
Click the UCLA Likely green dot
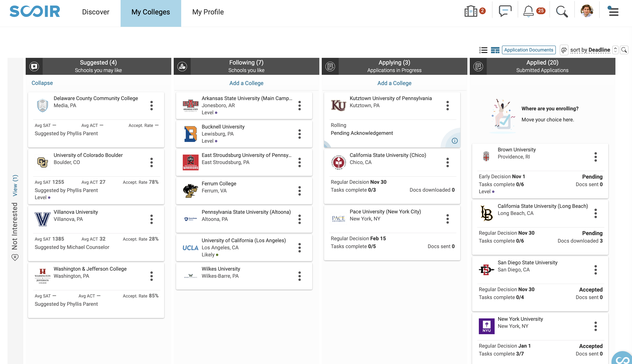pos(217,255)
